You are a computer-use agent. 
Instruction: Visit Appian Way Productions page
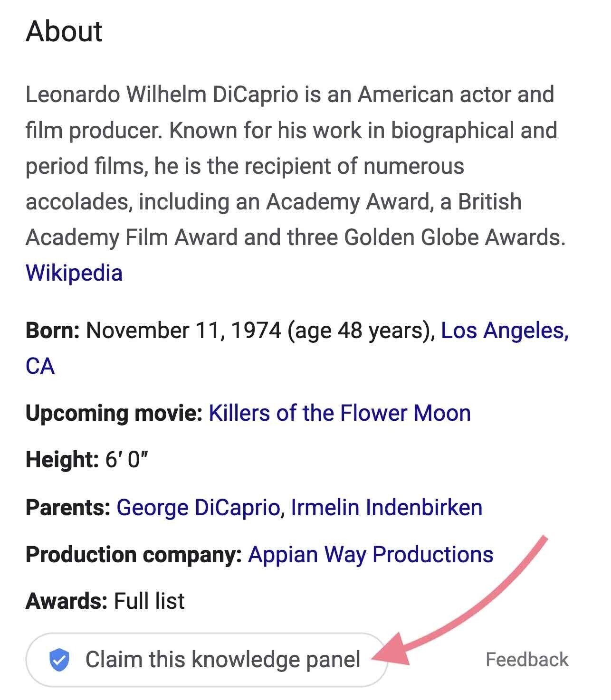pyautogui.click(x=372, y=554)
